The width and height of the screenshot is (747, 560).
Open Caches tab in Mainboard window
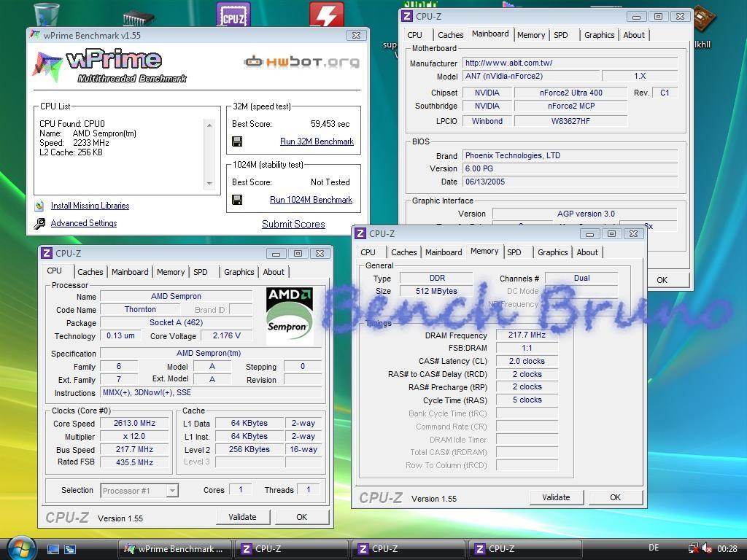[x=450, y=35]
